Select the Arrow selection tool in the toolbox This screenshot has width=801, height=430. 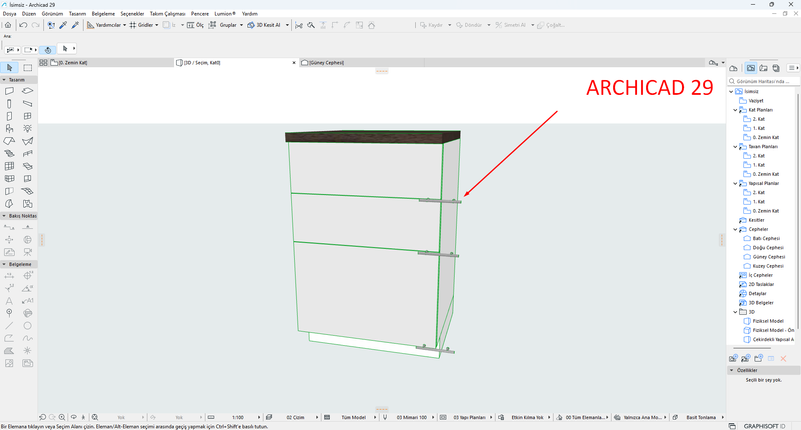(9, 67)
